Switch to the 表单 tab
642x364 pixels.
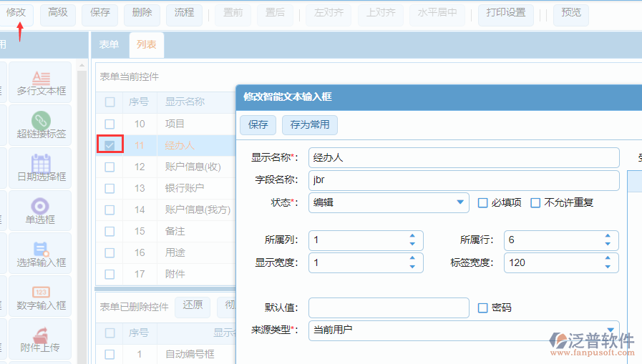click(x=109, y=44)
